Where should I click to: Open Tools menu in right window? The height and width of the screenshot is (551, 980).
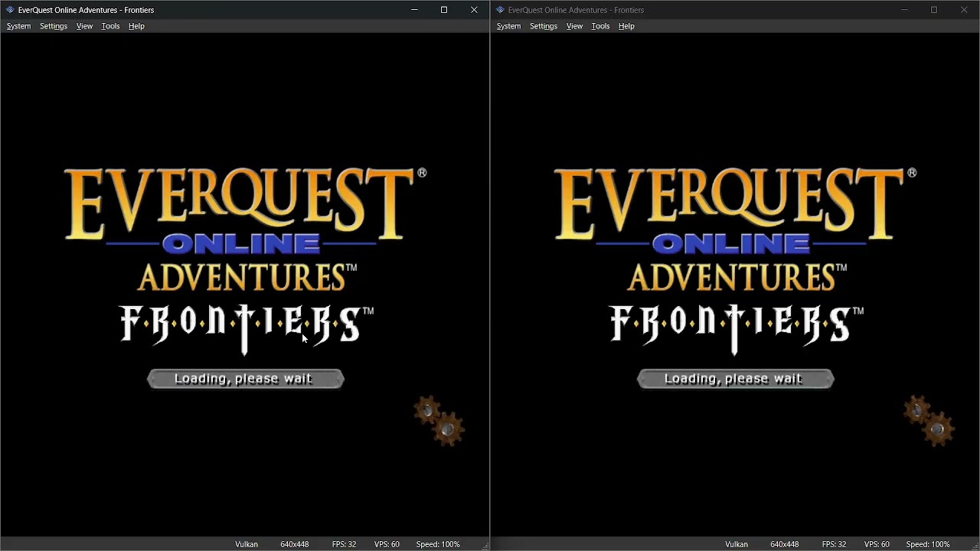click(600, 26)
